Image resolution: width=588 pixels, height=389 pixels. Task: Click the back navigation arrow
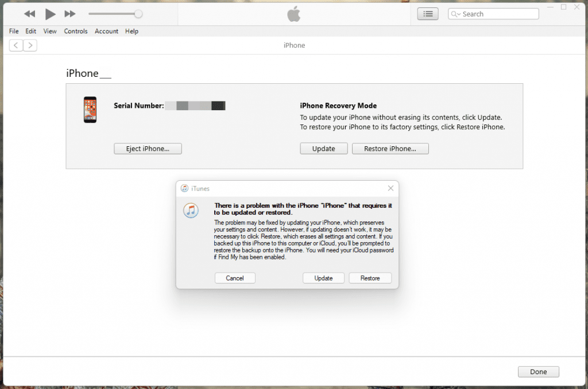16,45
